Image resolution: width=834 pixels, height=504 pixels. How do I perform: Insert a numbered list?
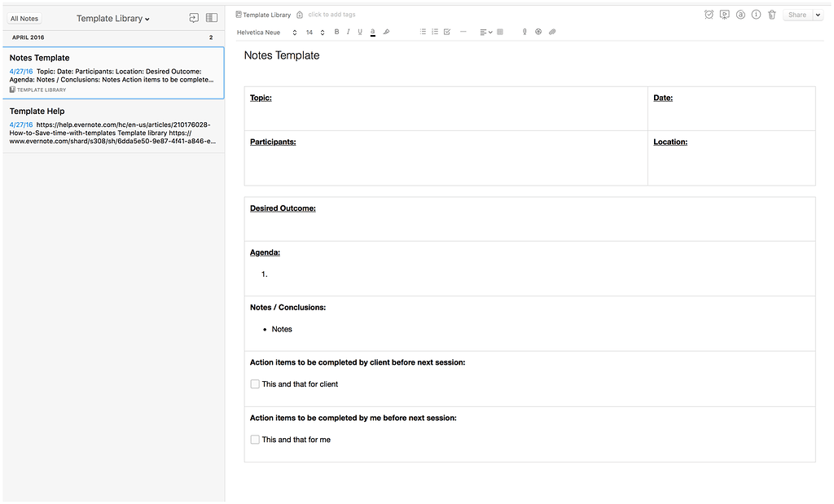(435, 32)
